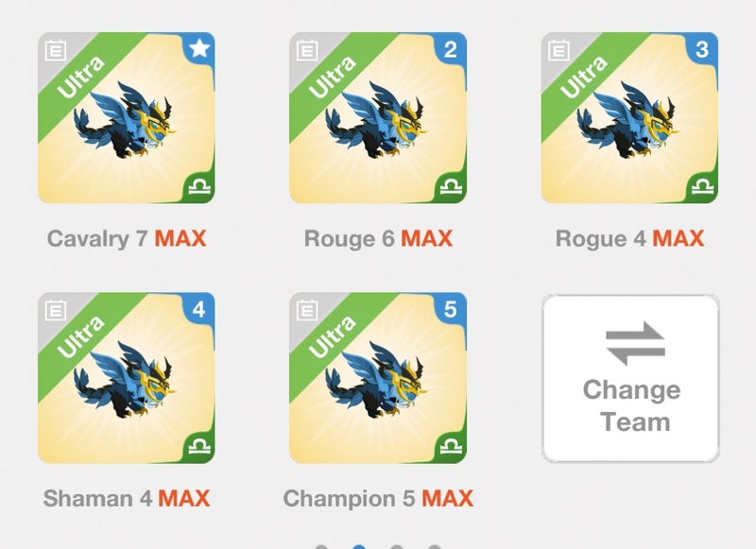Tap slot number 3 badge on Rogue card
756x549 pixels.
pos(702,49)
